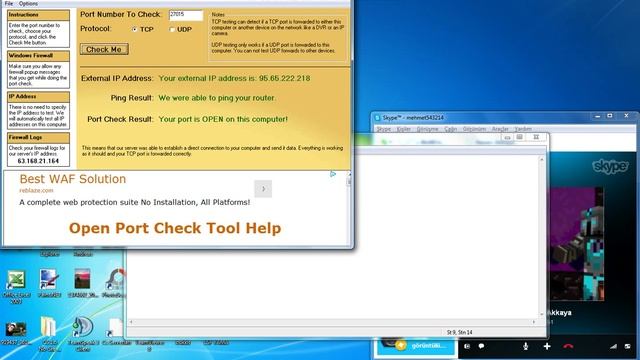Click the editor window's down scroll arrow

click(542, 314)
